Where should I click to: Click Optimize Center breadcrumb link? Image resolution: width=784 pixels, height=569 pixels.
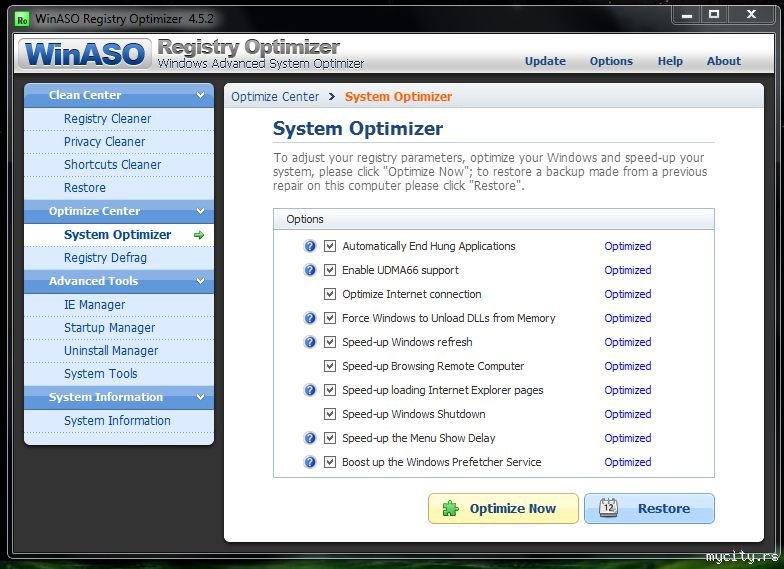pyautogui.click(x=274, y=96)
